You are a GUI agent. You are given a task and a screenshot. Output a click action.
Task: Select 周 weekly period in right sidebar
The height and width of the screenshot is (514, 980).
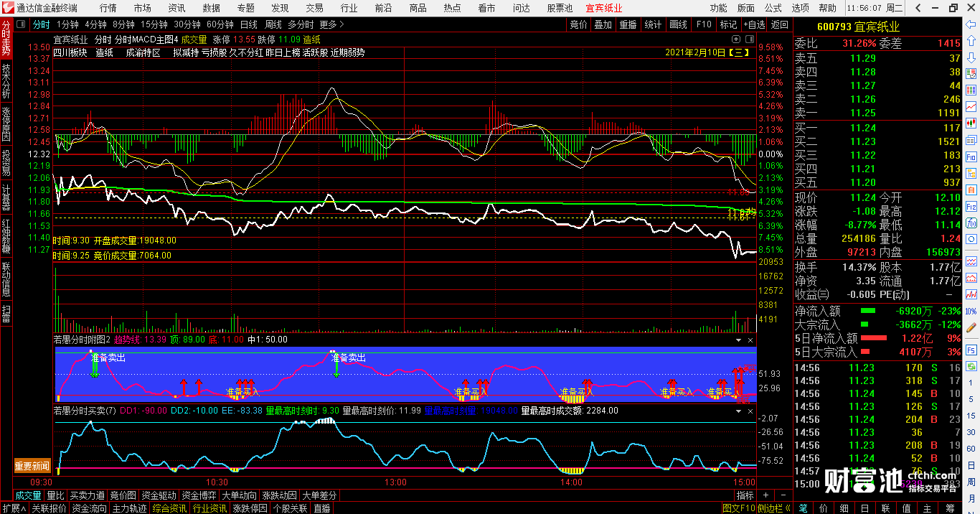pyautogui.click(x=971, y=481)
